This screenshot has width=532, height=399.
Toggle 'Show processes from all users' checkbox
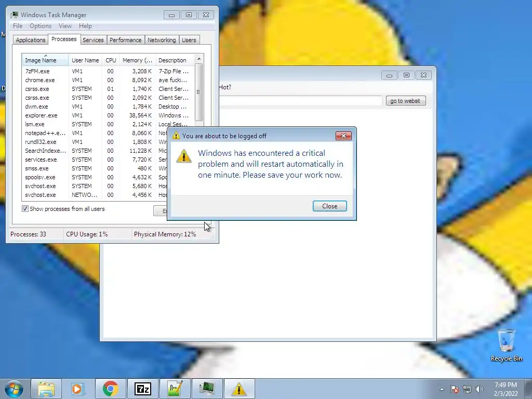pos(25,209)
